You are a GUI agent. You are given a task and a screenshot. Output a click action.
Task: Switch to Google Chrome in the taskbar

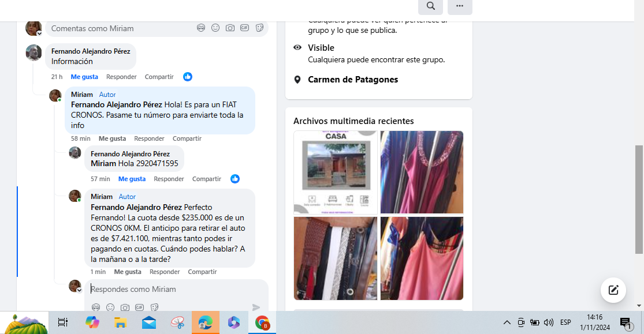click(x=262, y=322)
